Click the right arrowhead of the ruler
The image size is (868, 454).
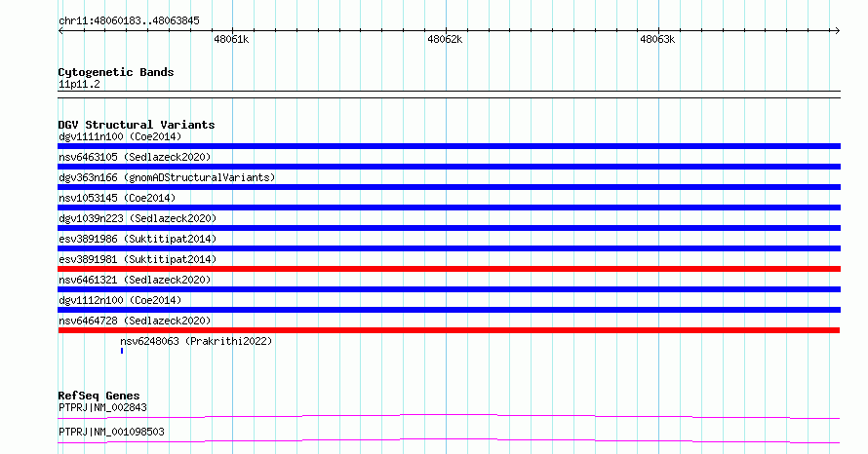point(838,31)
